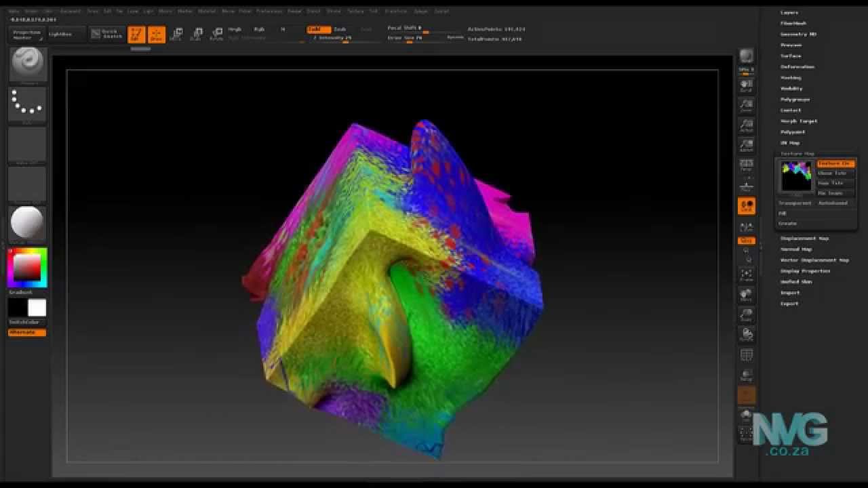Expand the Polygroups subpalette
This screenshot has height=488, width=868.
[x=795, y=100]
